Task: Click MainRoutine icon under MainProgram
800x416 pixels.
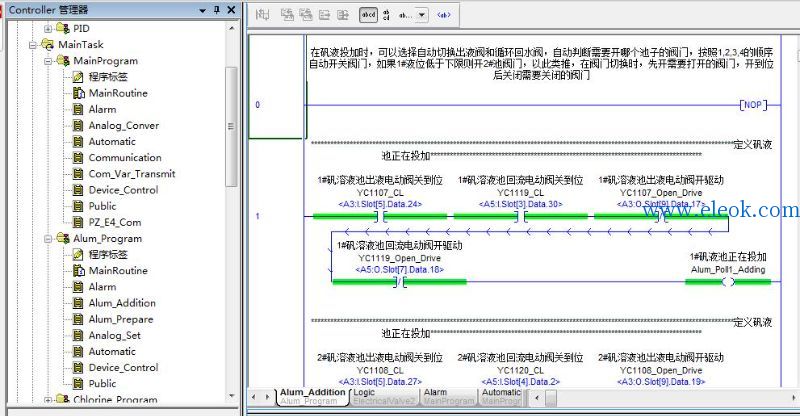Action: (79, 93)
